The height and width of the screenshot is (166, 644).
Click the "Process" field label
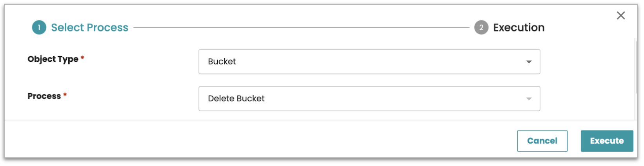[x=44, y=96]
